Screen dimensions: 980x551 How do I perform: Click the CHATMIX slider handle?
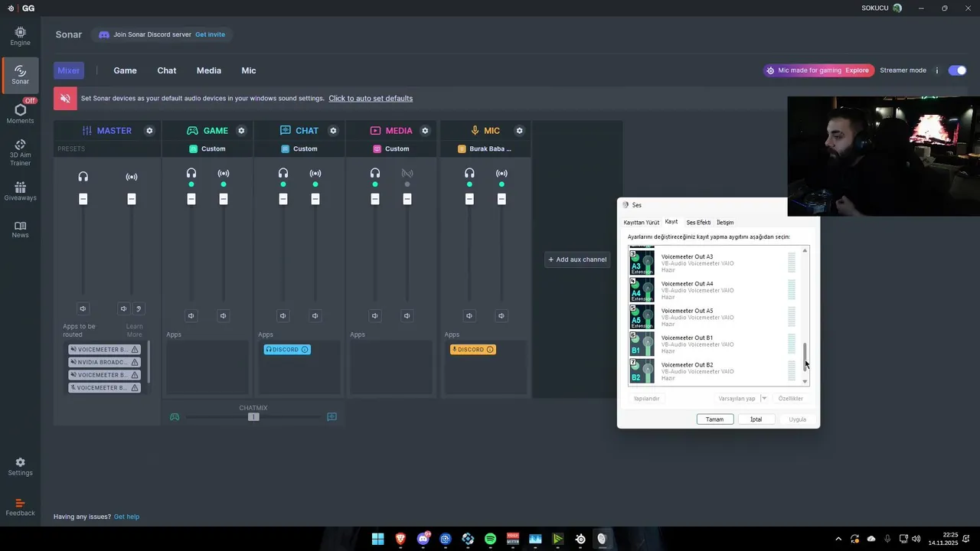(253, 417)
